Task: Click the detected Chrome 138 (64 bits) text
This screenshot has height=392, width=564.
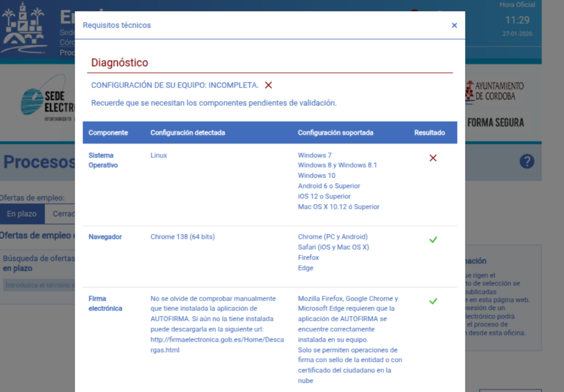Action: tap(183, 237)
